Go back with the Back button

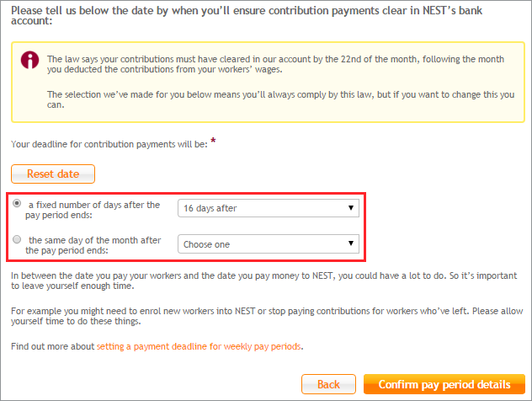point(328,384)
